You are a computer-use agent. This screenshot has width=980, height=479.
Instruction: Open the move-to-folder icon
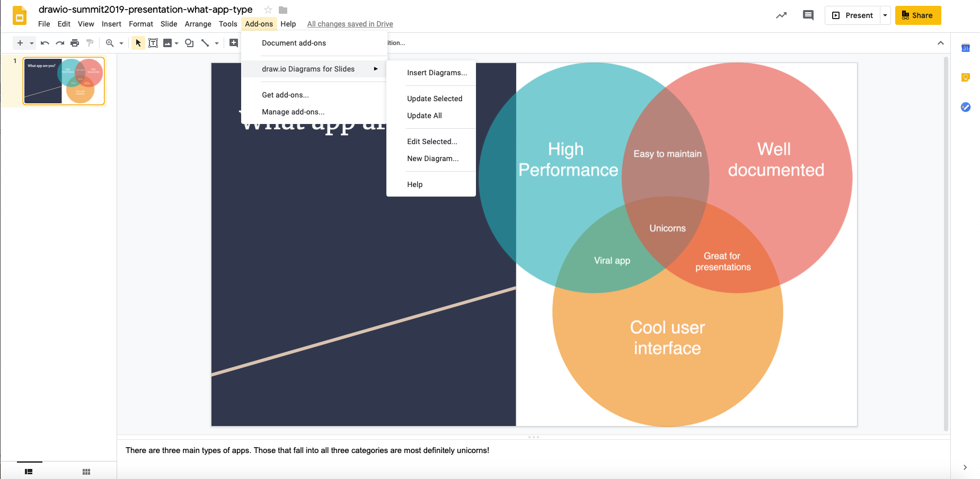(283, 10)
